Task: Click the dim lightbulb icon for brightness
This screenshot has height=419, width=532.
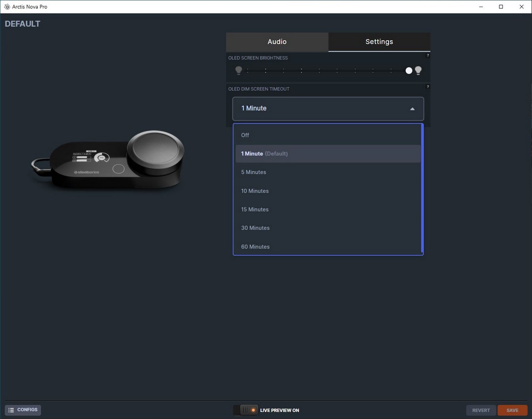Action: click(239, 71)
